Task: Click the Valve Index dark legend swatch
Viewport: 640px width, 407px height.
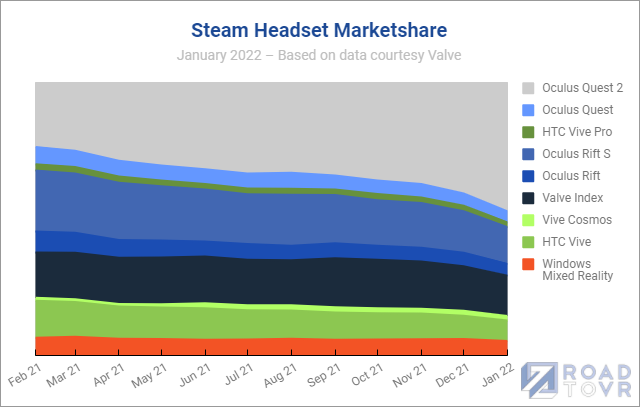Action: coord(528,198)
